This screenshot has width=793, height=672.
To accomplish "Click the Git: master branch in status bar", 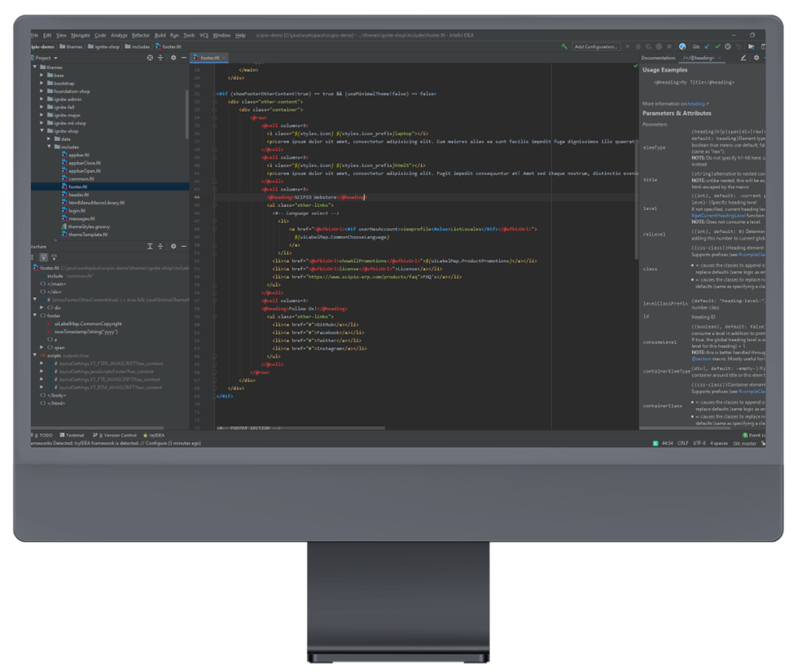I will tap(745, 443).
